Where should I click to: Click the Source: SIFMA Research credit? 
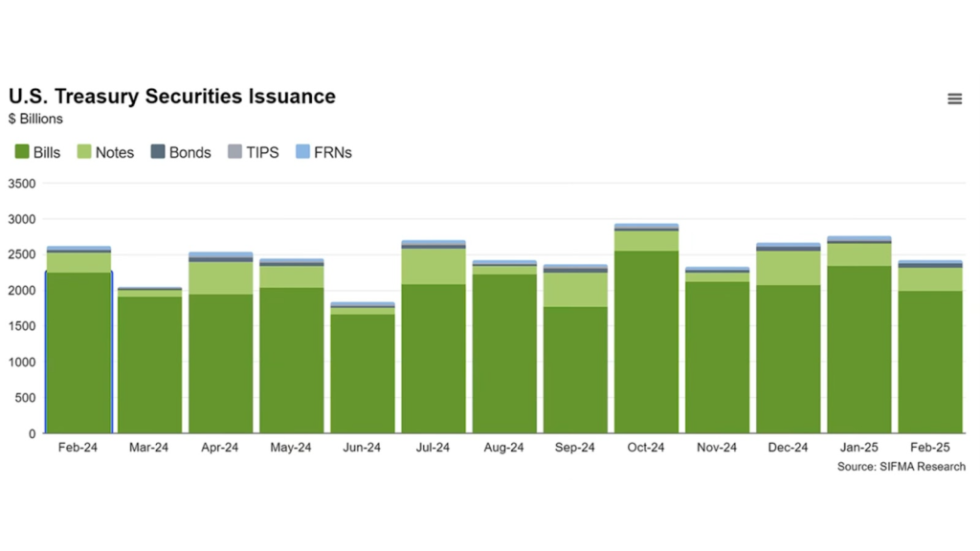pyautogui.click(x=901, y=466)
